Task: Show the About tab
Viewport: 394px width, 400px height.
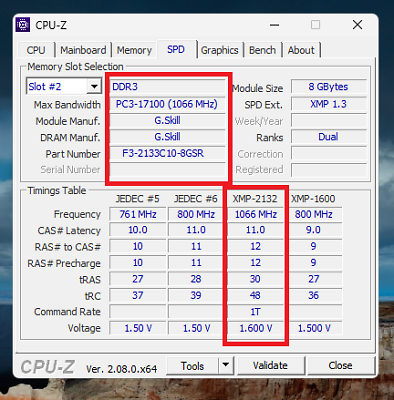Action: coord(301,50)
